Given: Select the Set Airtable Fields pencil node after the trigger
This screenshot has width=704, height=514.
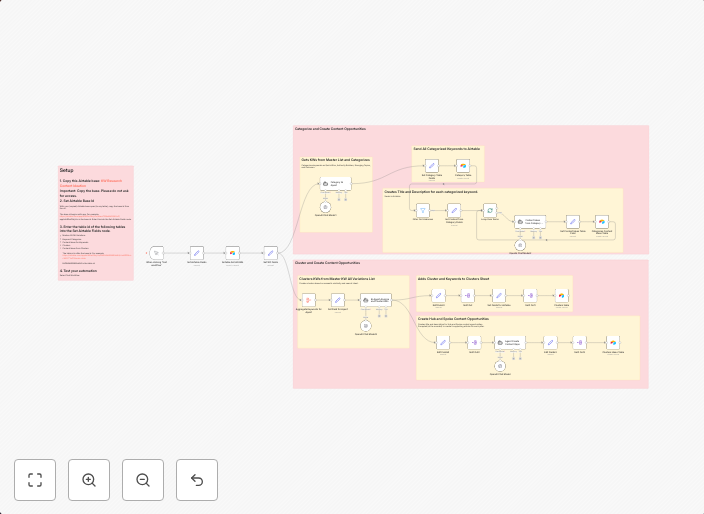Looking at the screenshot, I should (197, 253).
